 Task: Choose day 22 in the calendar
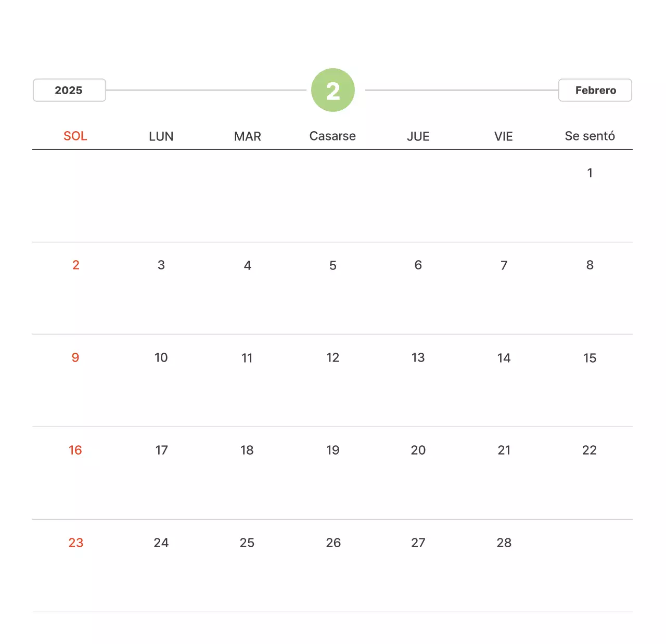[590, 450]
